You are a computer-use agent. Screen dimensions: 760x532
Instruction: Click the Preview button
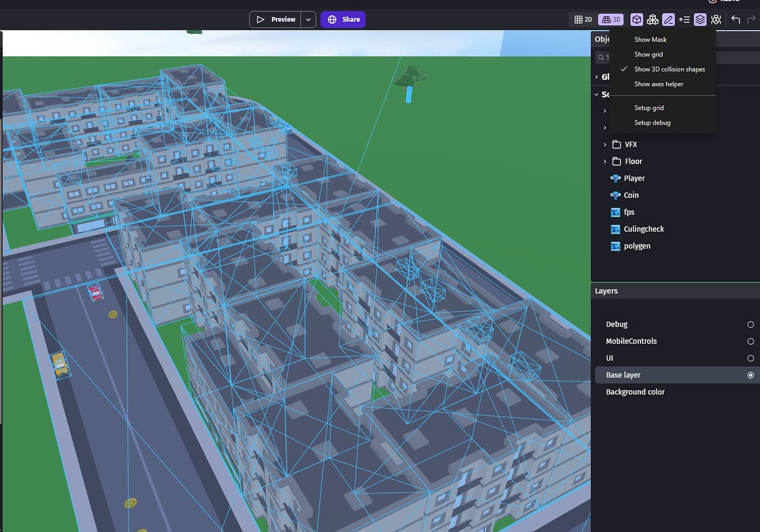[276, 19]
